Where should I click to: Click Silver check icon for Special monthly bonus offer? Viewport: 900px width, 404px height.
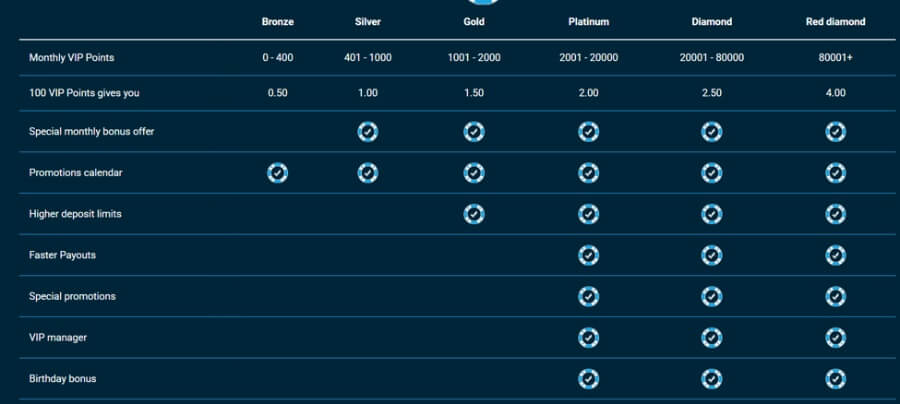(368, 132)
